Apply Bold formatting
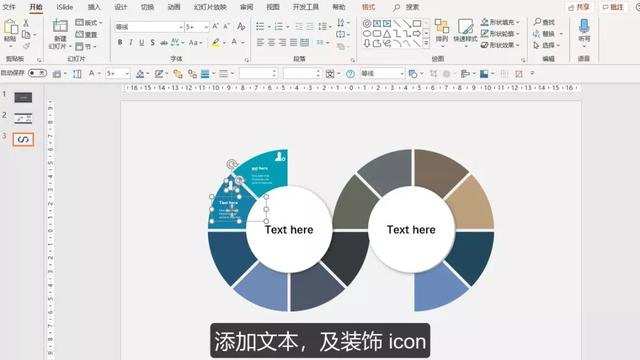 click(120, 42)
